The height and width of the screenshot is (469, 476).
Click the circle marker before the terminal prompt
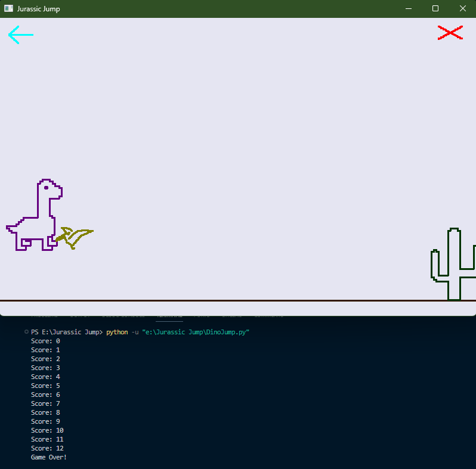point(26,332)
